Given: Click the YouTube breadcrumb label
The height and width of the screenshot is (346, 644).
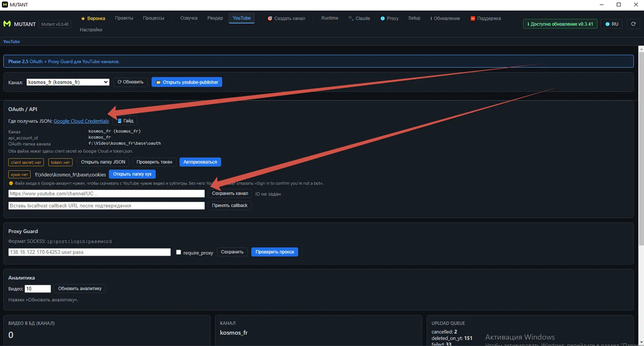Looking at the screenshot, I should 12,41.
